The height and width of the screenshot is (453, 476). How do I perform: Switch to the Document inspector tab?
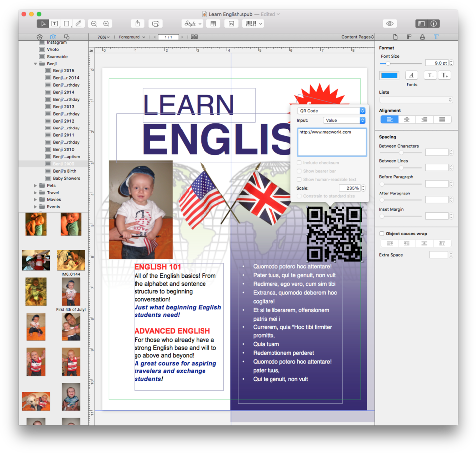[x=395, y=37]
